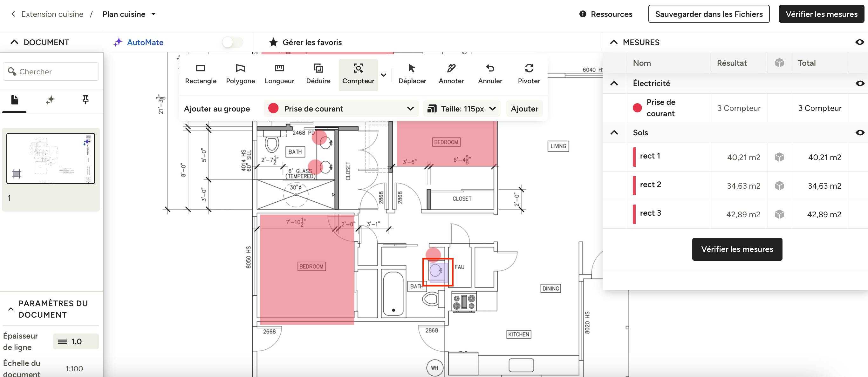Switch to the AutoMate sparkle tab
Screen dimensions: 868x377
point(50,100)
